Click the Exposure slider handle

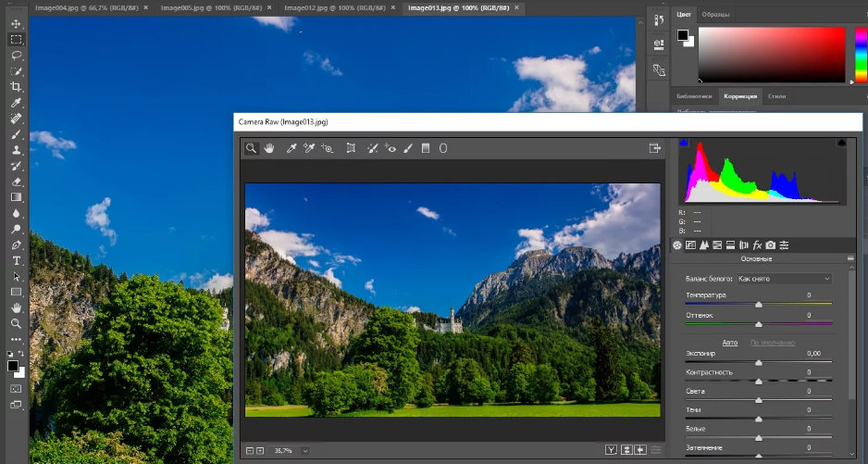[x=759, y=362]
